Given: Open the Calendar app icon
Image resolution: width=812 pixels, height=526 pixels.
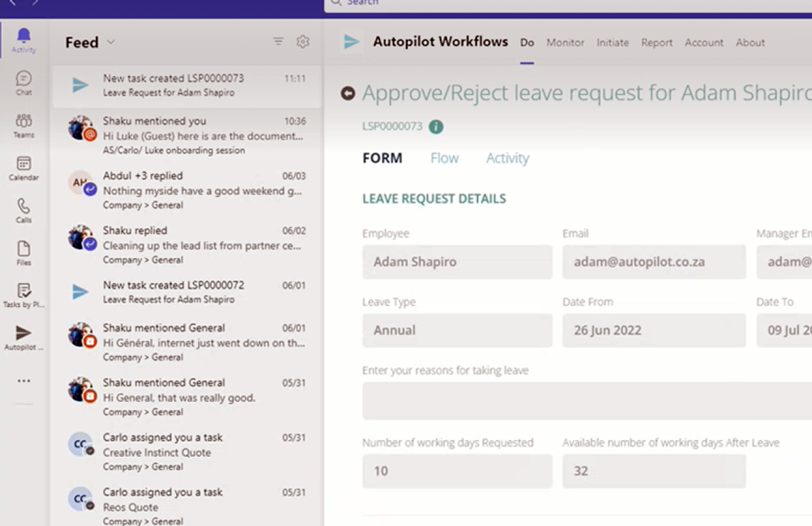Looking at the screenshot, I should coord(23,169).
